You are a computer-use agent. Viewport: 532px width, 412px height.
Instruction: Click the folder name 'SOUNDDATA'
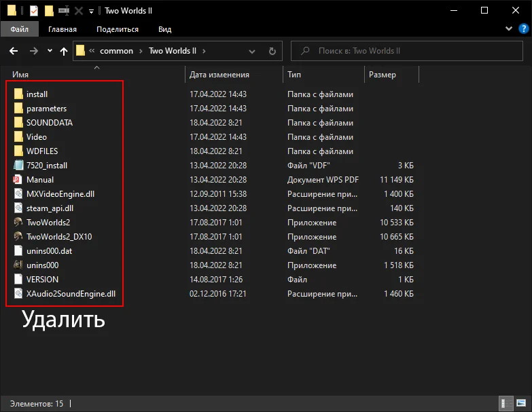pos(50,123)
